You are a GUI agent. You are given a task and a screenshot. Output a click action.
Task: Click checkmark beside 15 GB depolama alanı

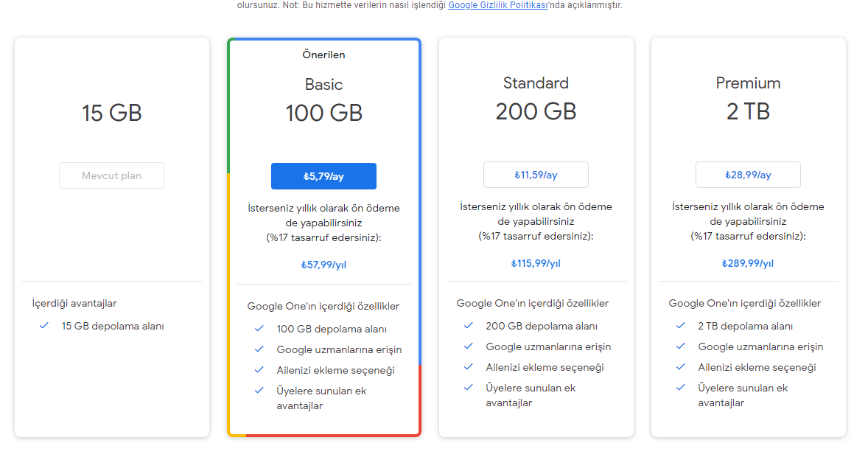click(x=44, y=326)
